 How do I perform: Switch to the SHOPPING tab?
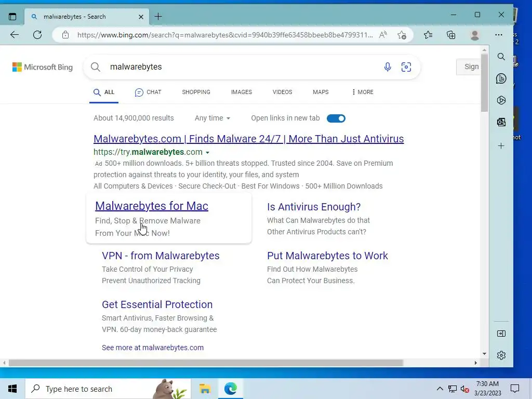coord(196,92)
